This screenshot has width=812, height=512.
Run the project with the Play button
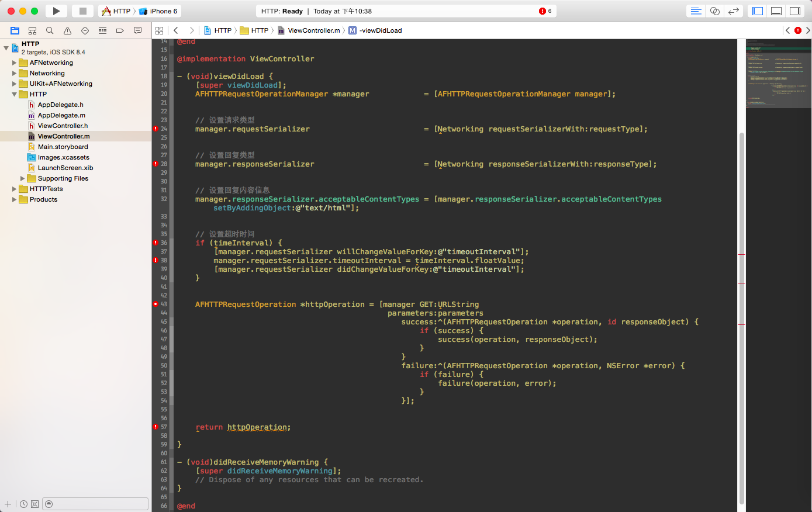coord(56,11)
